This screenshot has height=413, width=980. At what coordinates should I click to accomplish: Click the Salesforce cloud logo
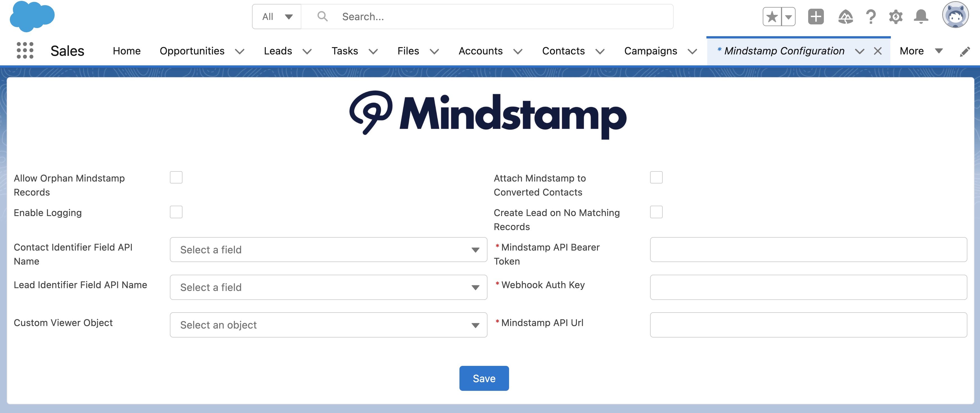tap(32, 16)
